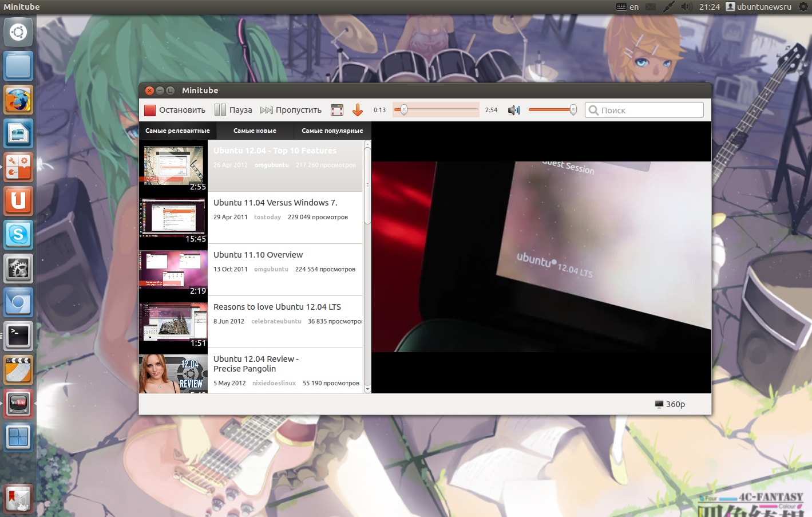The height and width of the screenshot is (517, 812).
Task: Launch Chromium browser from launcher
Action: click(18, 302)
